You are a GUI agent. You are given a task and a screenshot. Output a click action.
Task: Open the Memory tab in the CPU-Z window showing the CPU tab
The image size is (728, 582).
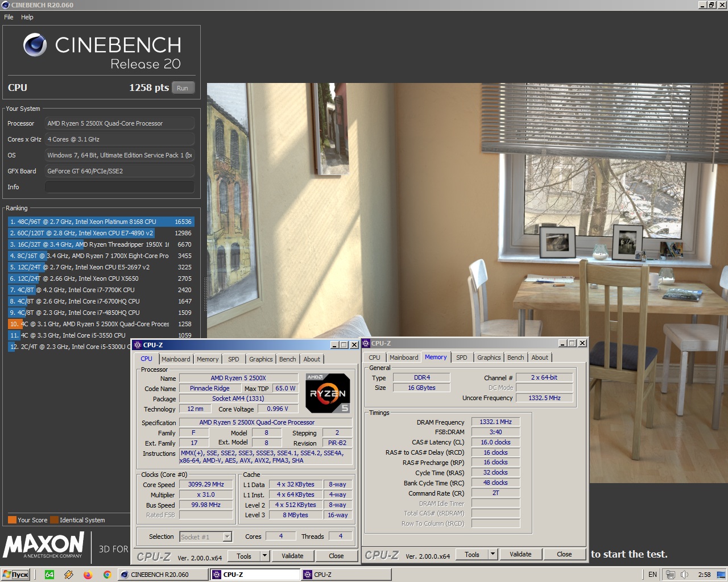[x=208, y=359]
